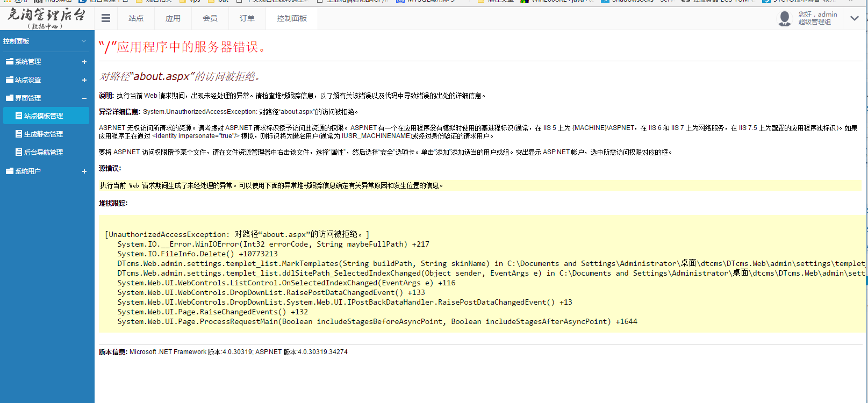Viewport: 868px width, 403px height.
Task: Toggle the hamburger sidebar menu icon
Action: 106,18
